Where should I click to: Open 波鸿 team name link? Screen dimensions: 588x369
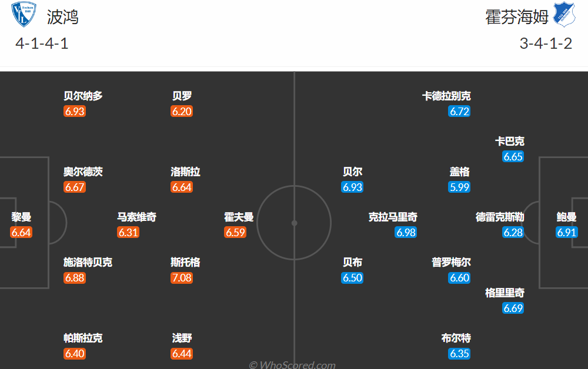tap(63, 17)
